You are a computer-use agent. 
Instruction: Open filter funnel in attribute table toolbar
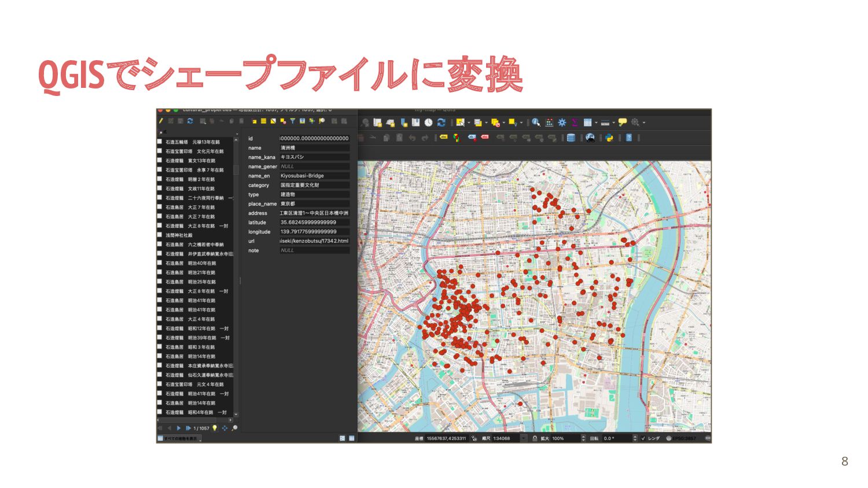tap(293, 121)
